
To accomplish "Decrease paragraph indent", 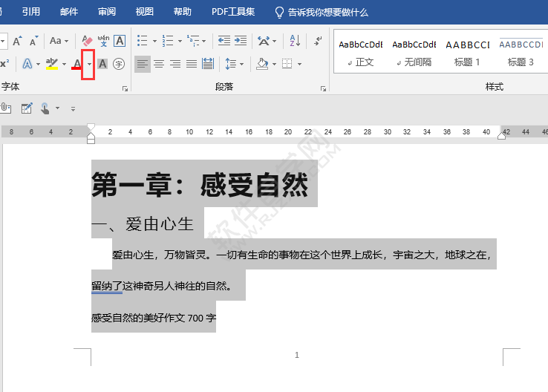I will pyautogui.click(x=224, y=41).
